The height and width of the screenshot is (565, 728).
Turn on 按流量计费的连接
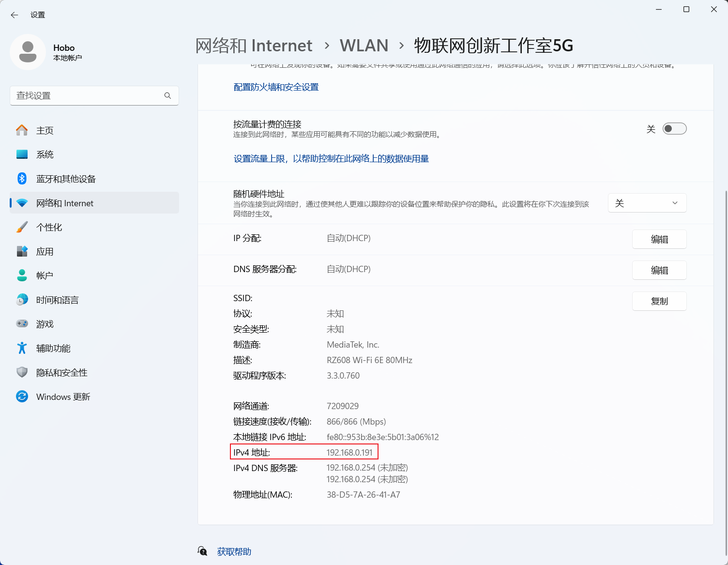[x=674, y=128]
